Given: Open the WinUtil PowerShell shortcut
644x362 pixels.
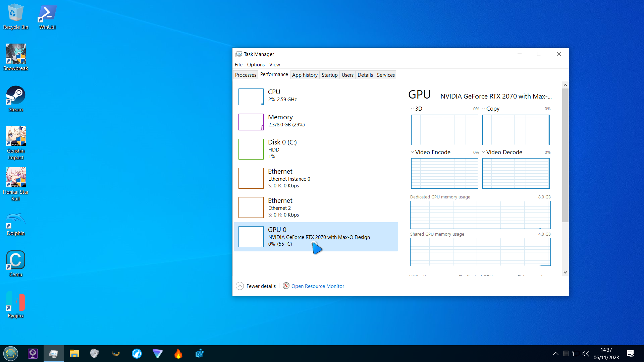Looking at the screenshot, I should point(47,17).
